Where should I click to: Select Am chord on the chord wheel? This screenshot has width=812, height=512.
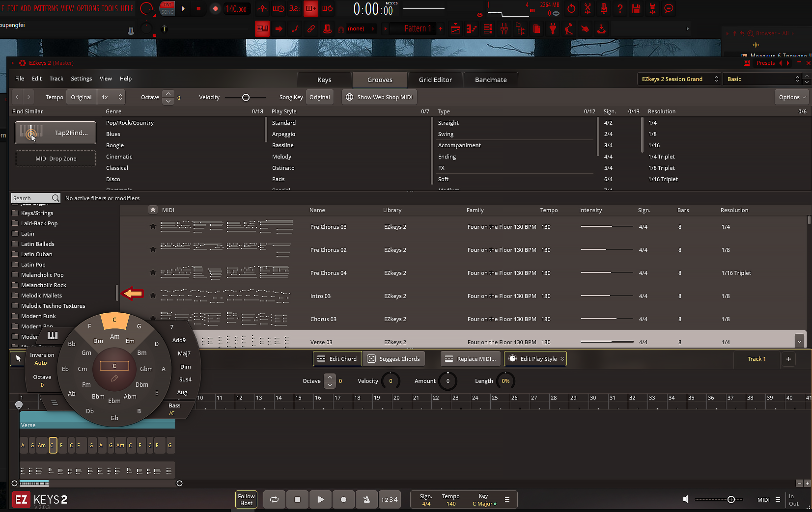tap(114, 337)
